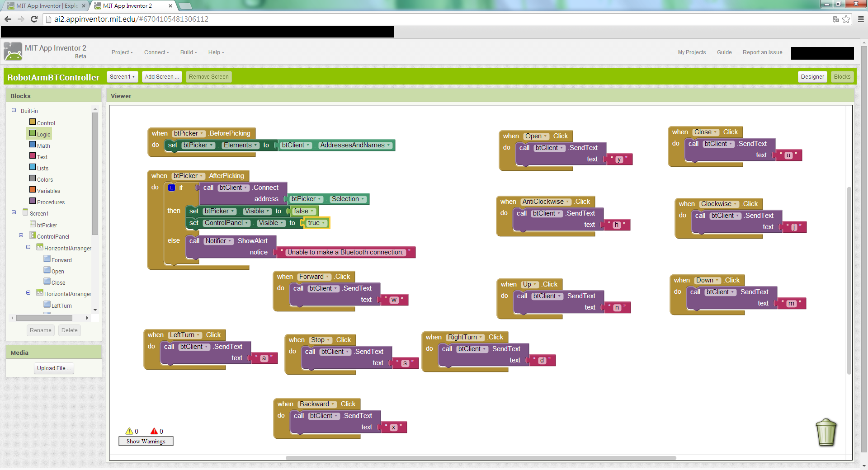
Task: Open the Build menu
Action: point(189,52)
